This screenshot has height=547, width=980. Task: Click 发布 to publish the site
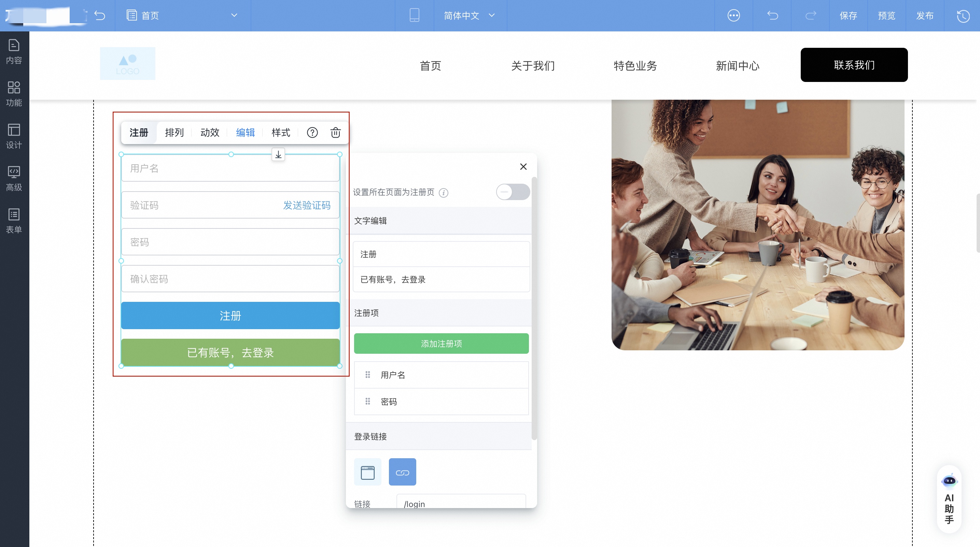coord(924,16)
